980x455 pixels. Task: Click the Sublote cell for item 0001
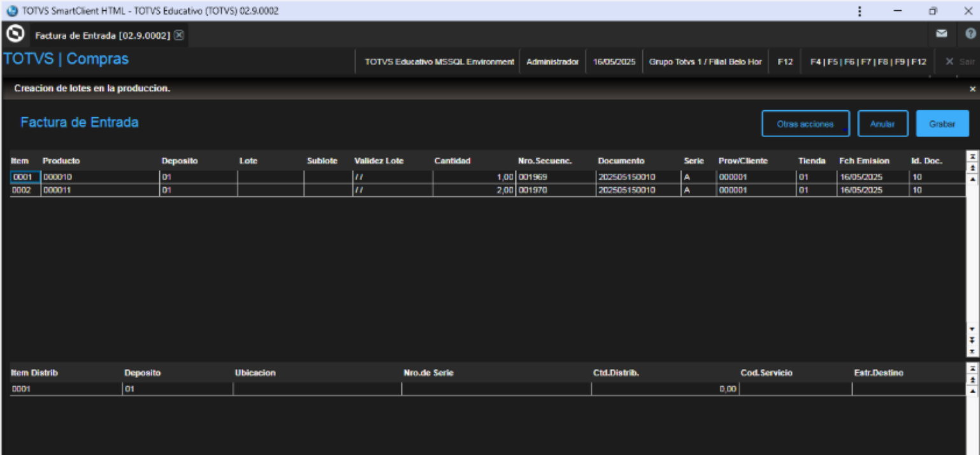point(328,177)
